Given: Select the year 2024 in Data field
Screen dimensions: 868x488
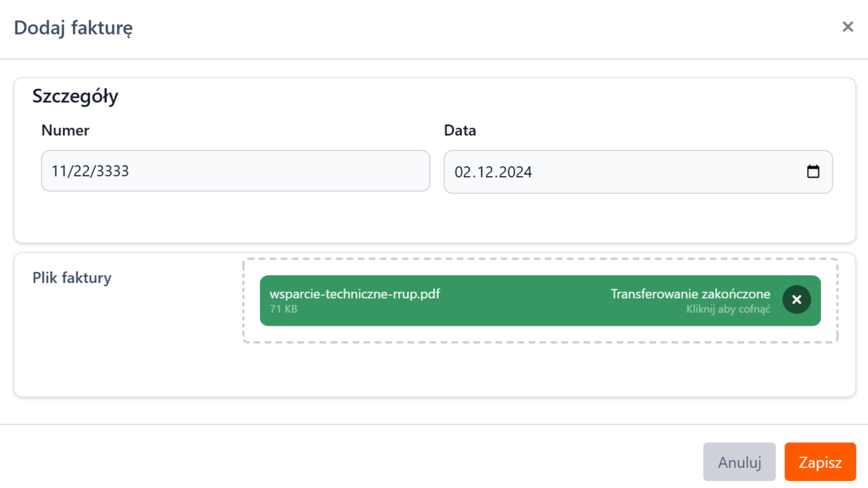Looking at the screenshot, I should click(515, 172).
